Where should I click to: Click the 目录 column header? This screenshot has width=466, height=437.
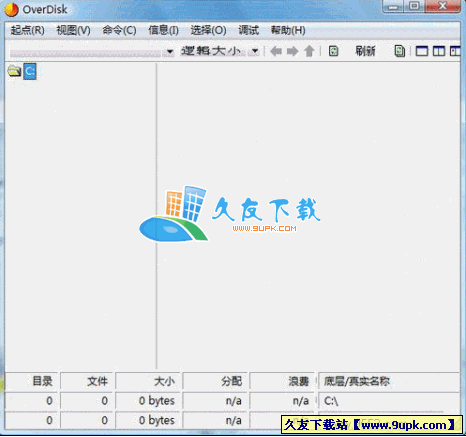coord(32,381)
